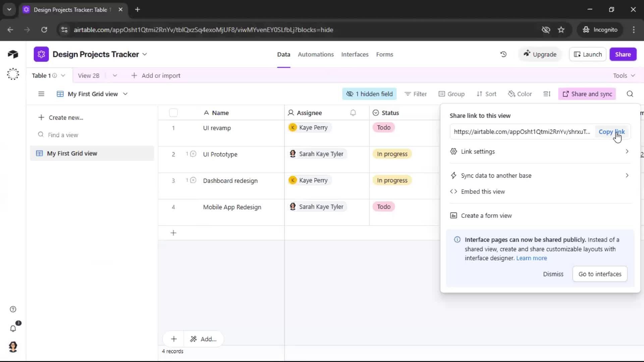Switch to the Forms tab
This screenshot has height=362, width=644.
(x=384, y=54)
